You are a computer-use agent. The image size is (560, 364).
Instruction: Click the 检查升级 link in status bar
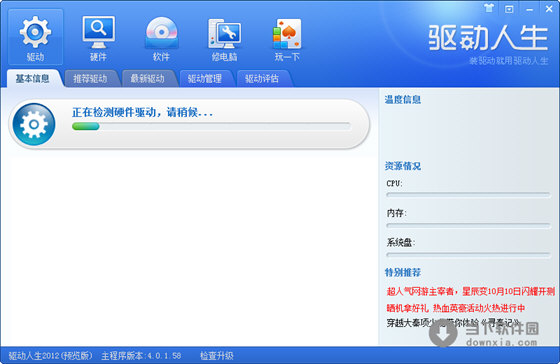pos(216,356)
